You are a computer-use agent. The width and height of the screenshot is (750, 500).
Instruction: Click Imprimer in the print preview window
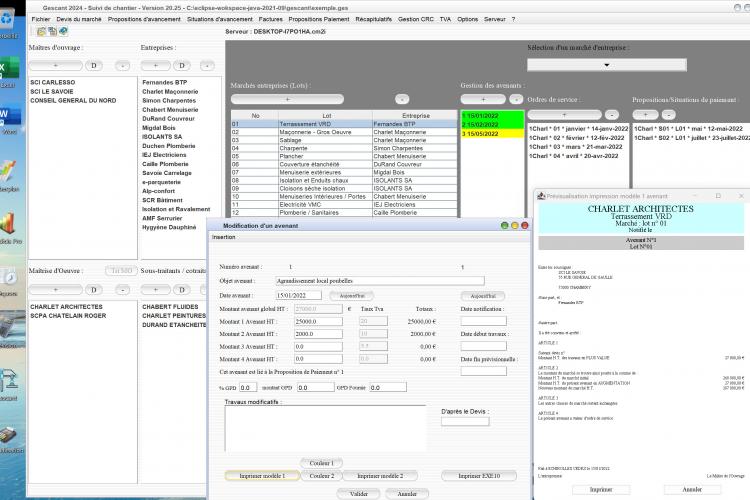[x=601, y=489]
